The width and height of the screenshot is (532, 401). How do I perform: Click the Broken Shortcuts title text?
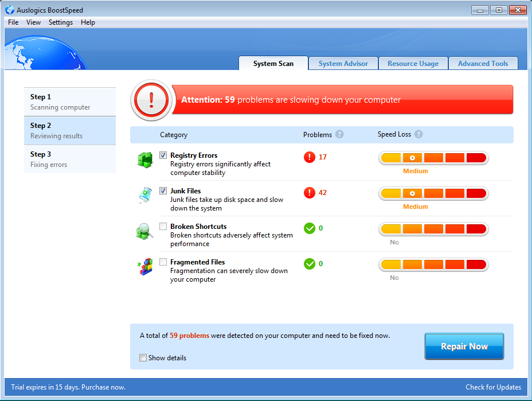[x=198, y=227]
